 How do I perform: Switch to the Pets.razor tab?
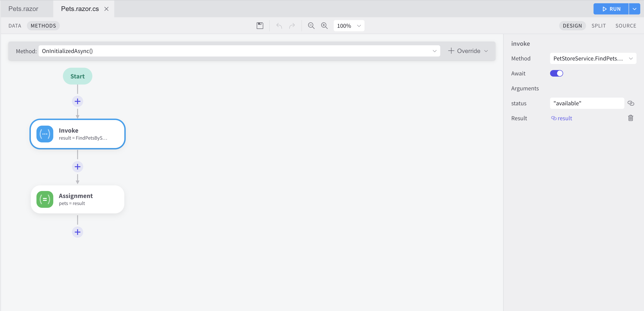tap(24, 9)
